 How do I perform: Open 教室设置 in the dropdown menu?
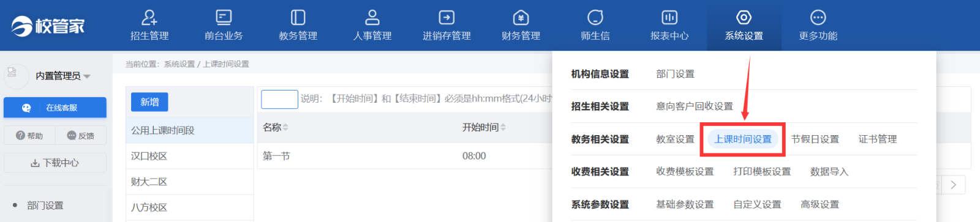tap(675, 139)
